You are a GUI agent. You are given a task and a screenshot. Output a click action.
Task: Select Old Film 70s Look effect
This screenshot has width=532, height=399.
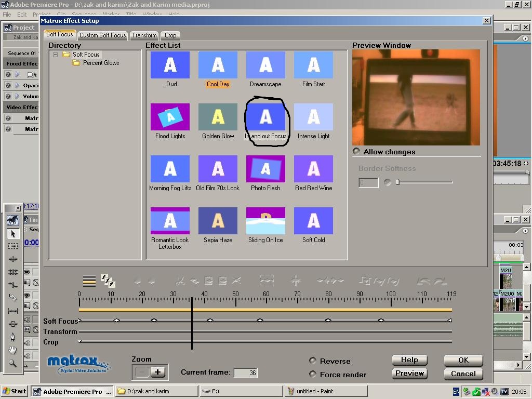coord(218,169)
